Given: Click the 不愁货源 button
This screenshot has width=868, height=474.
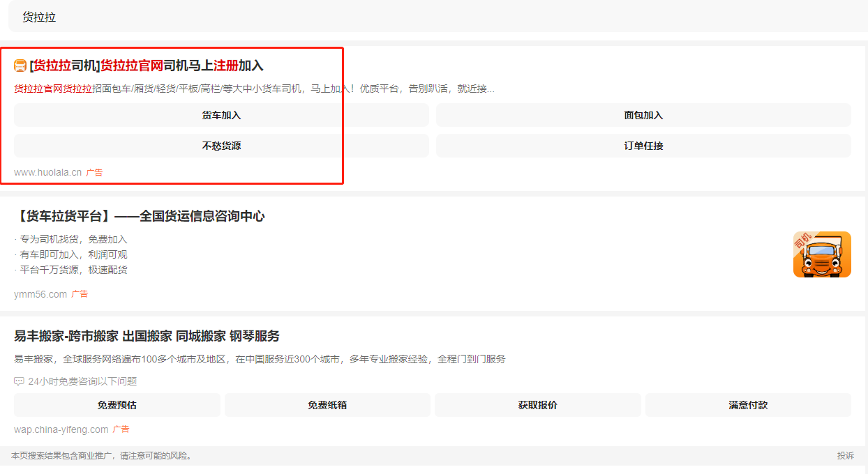Looking at the screenshot, I should point(220,146).
